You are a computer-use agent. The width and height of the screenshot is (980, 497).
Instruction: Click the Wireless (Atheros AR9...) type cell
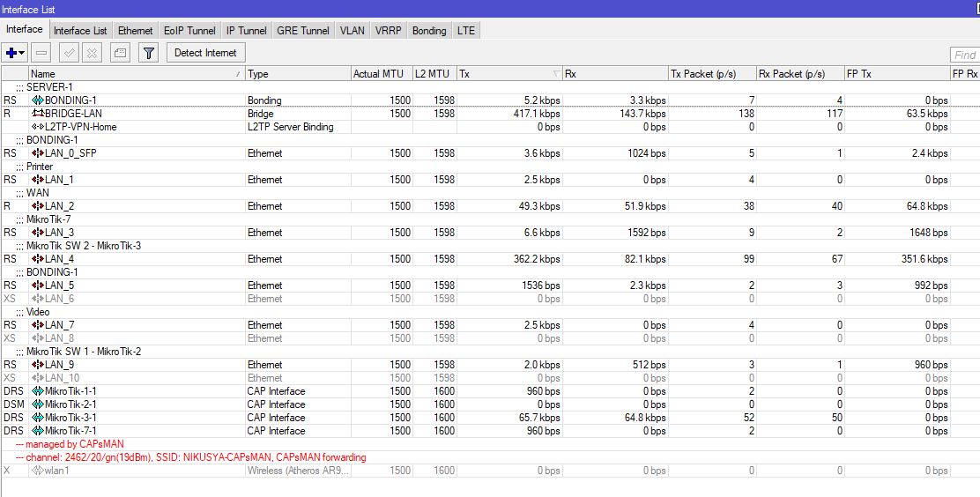[x=298, y=471]
